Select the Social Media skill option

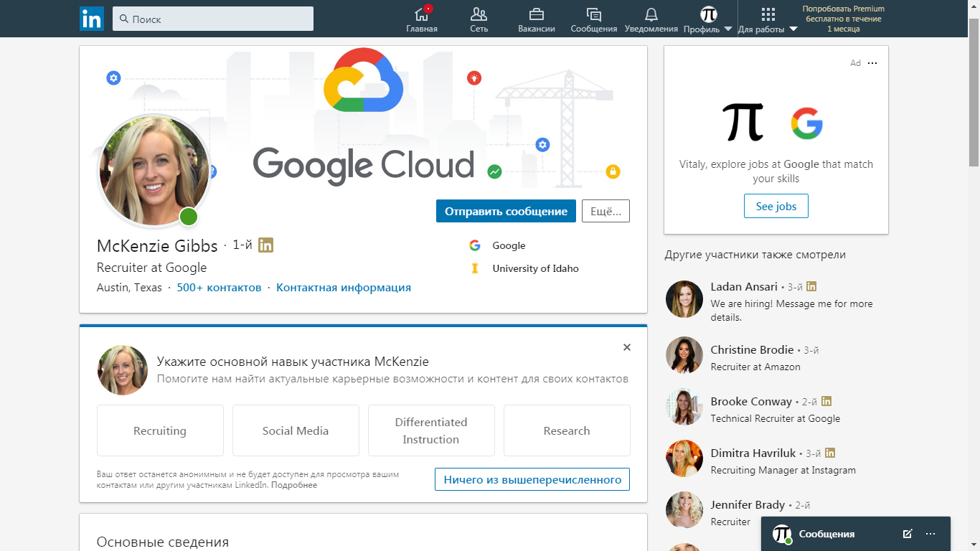(x=296, y=430)
